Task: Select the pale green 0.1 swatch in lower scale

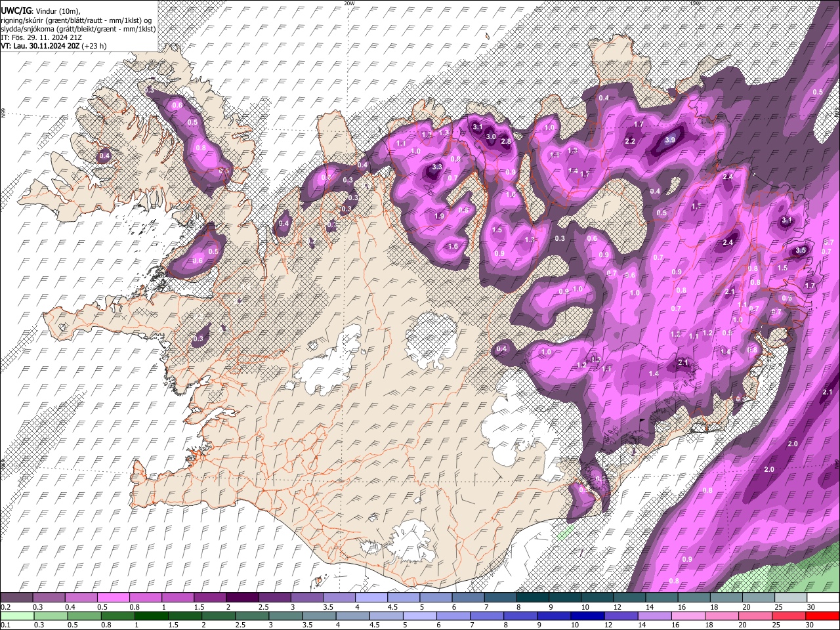Action: pyautogui.click(x=17, y=616)
